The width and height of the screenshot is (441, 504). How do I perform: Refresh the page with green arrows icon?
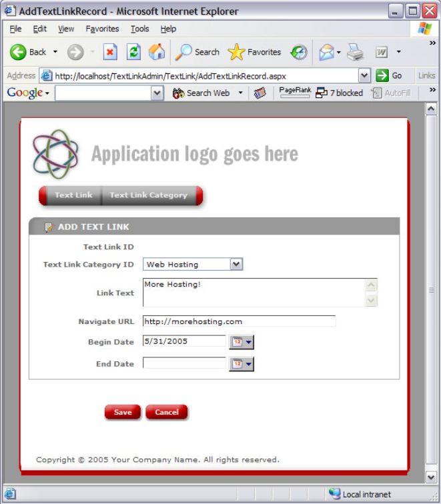pos(133,52)
